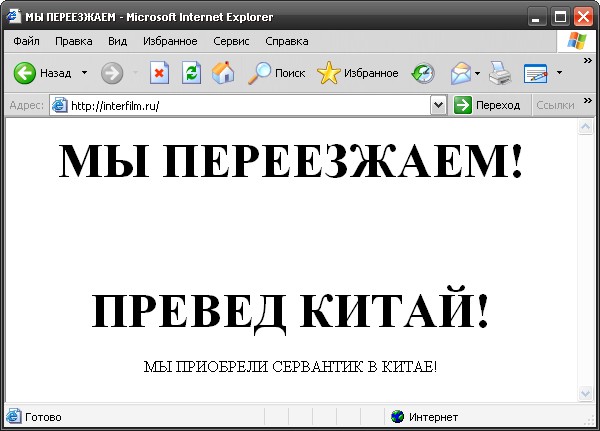The image size is (600, 431).
Task: Expand toolbar overflow chevron at top right
Action: 587,60
